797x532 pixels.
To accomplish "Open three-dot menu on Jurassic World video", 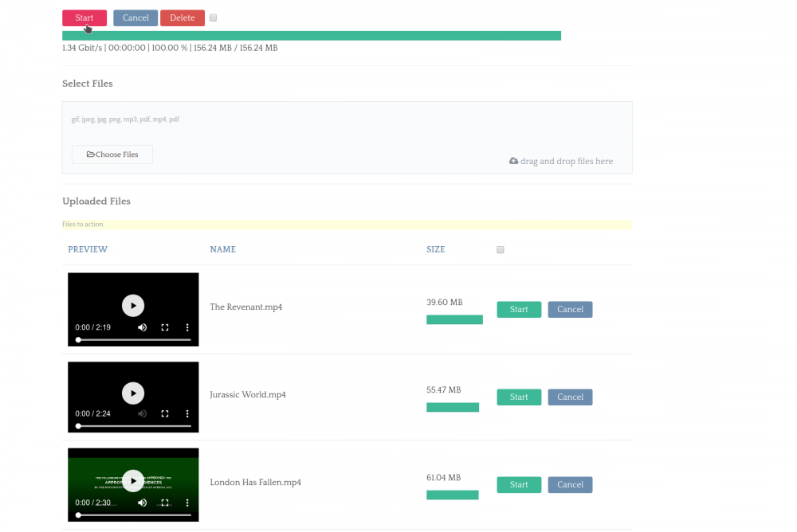I will pyautogui.click(x=187, y=414).
